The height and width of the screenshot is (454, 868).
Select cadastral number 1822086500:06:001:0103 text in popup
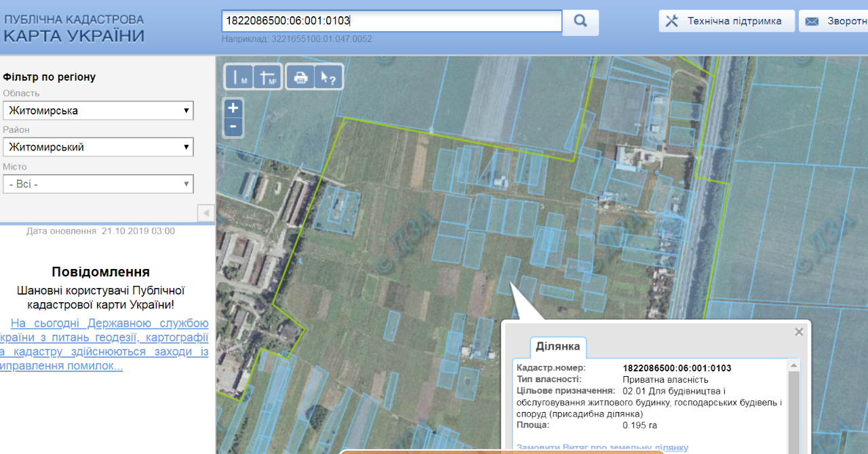[x=677, y=368]
